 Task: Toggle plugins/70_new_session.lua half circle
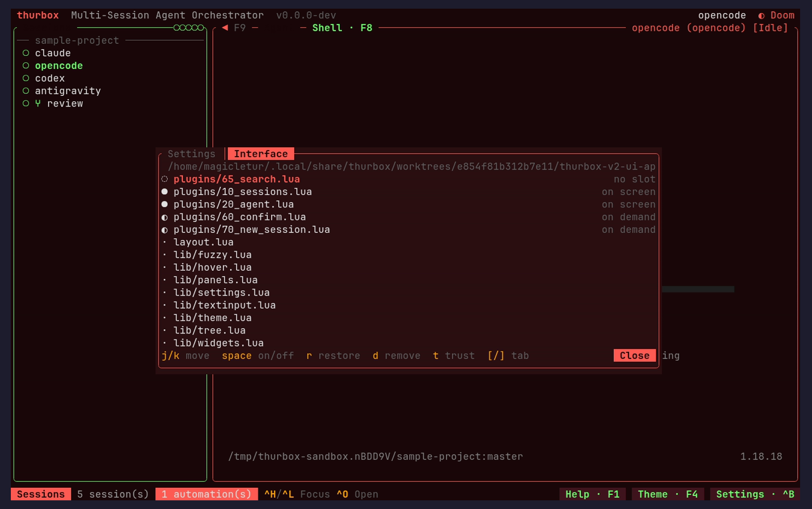point(165,230)
